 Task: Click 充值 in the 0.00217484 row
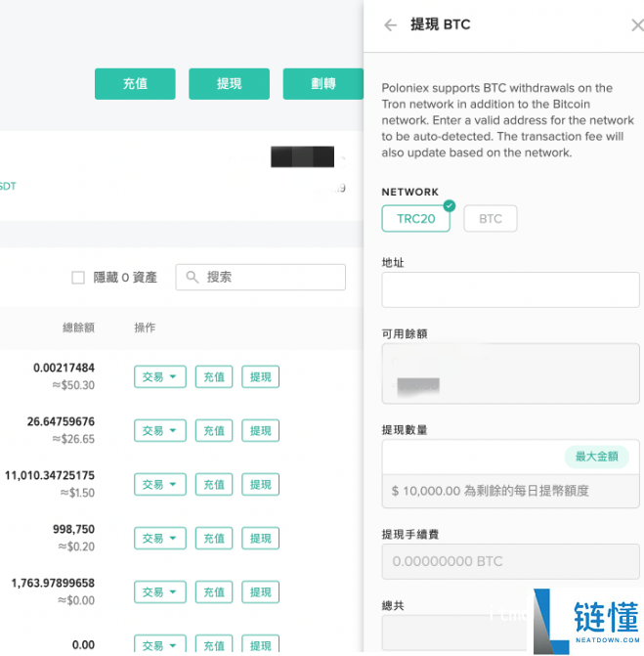coord(214,376)
